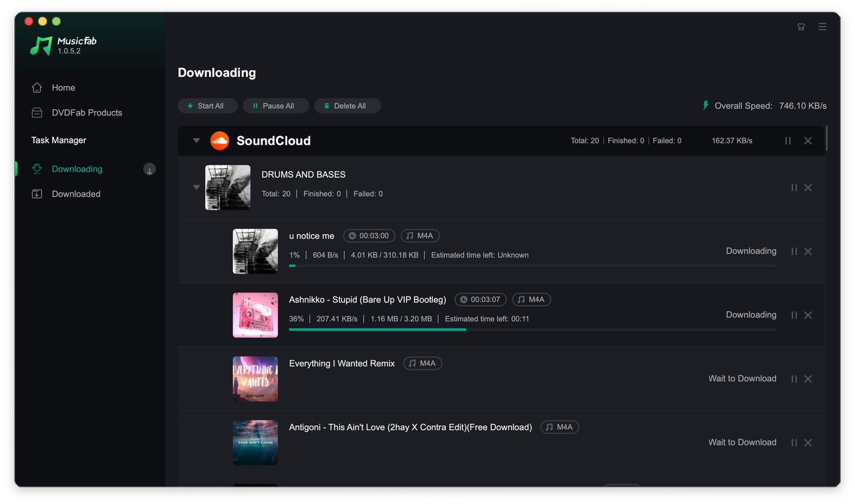Click the Downloading arrow icon in sidebar
Image resolution: width=855 pixels, height=504 pixels.
tap(37, 169)
